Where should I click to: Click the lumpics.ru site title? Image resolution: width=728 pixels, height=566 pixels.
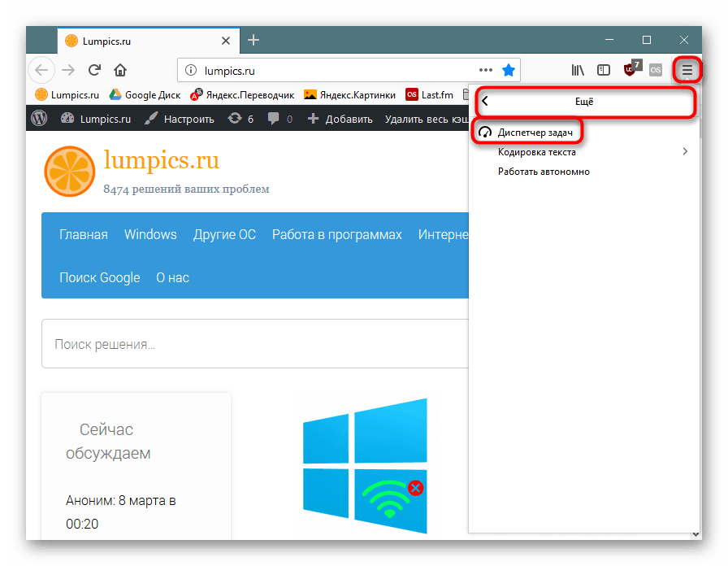tap(161, 160)
